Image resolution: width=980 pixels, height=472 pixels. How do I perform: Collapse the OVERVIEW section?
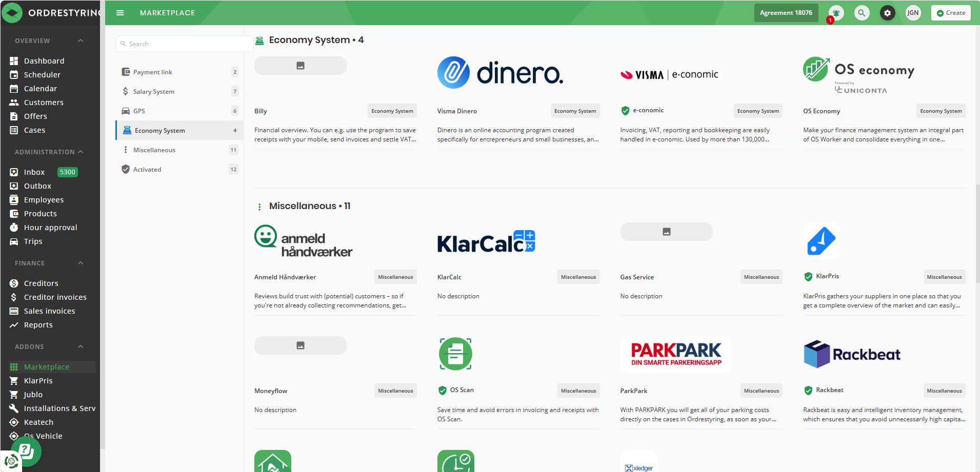[x=81, y=40]
